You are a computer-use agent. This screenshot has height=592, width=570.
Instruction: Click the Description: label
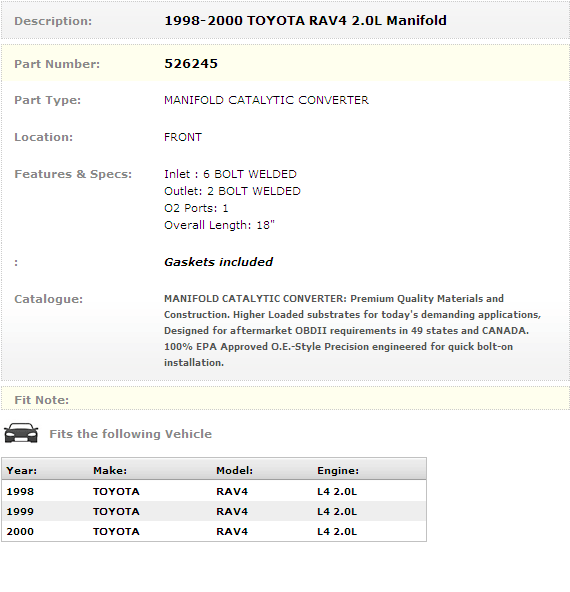53,21
